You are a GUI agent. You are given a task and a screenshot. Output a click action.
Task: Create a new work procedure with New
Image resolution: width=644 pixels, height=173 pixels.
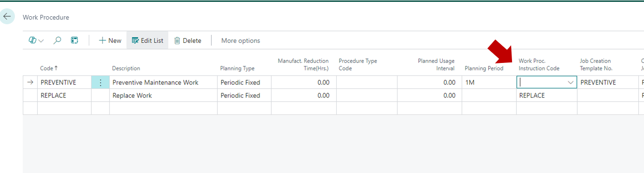[110, 41]
